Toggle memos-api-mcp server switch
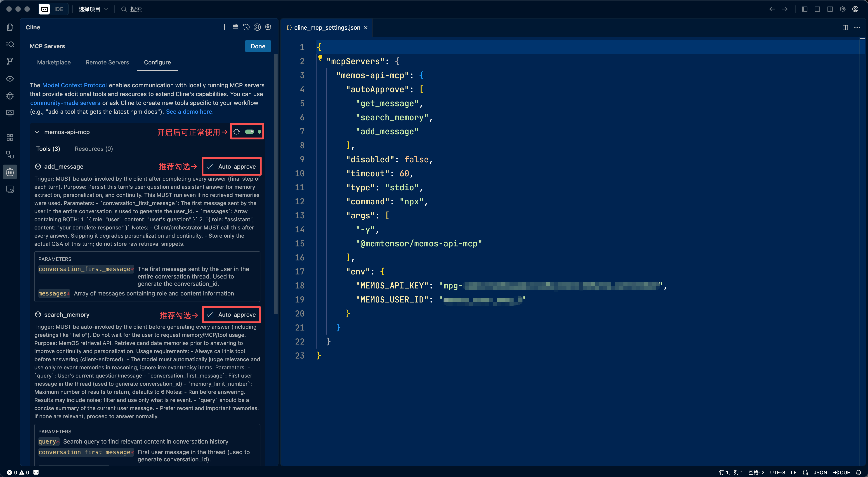This screenshot has width=868, height=477. (x=249, y=132)
